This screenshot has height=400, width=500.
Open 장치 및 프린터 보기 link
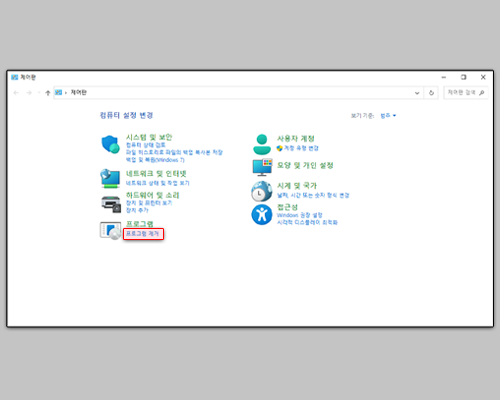pyautogui.click(x=149, y=203)
